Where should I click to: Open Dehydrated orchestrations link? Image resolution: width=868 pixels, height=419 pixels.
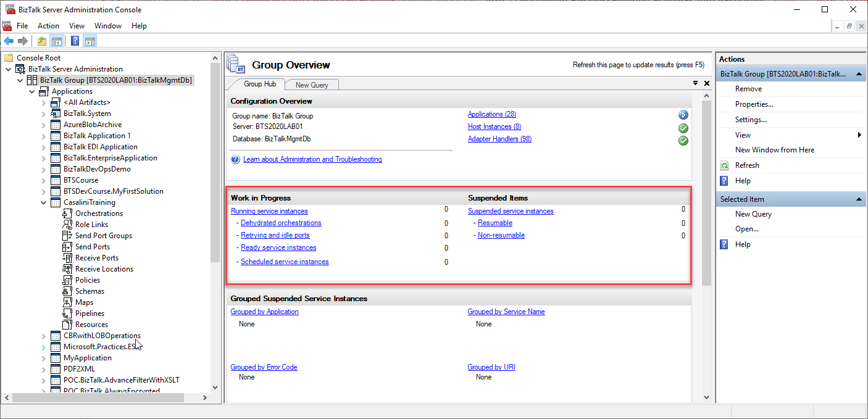pos(281,223)
